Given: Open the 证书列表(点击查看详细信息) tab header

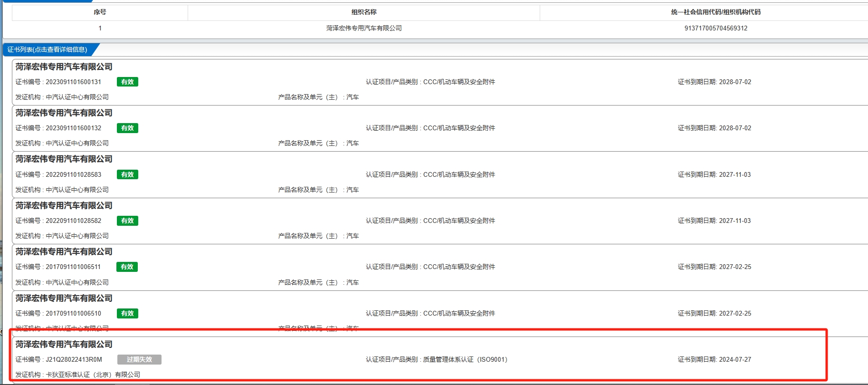Looking at the screenshot, I should click(x=48, y=49).
